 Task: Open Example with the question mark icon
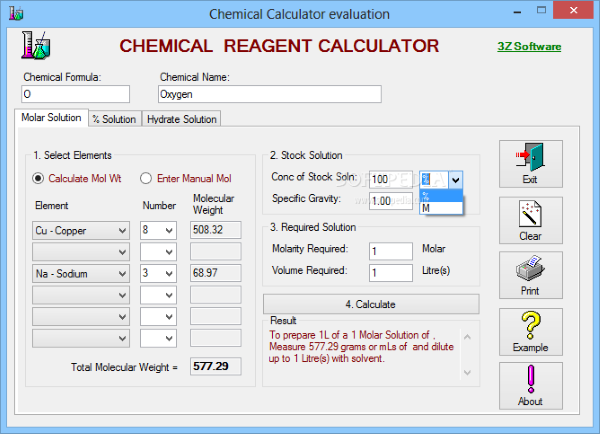[530, 332]
